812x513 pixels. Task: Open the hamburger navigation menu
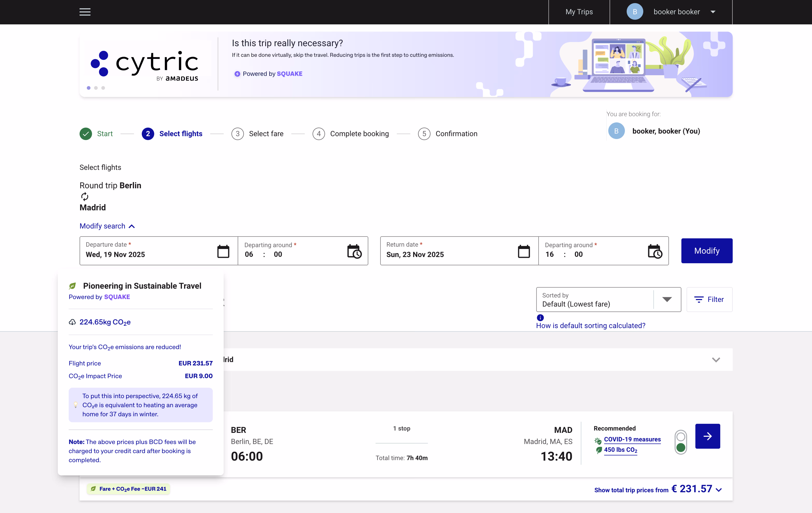point(85,12)
